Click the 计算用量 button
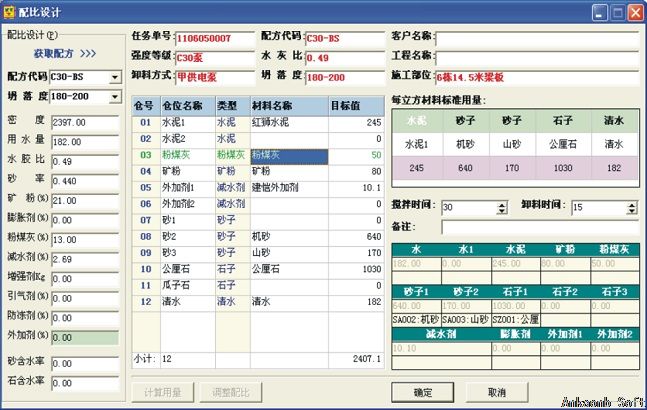 point(161,392)
